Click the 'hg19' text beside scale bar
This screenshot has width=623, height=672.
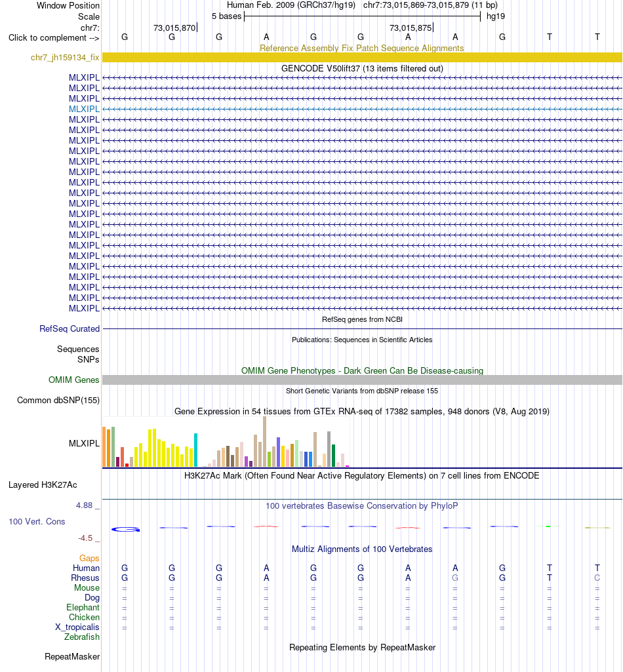pos(496,16)
